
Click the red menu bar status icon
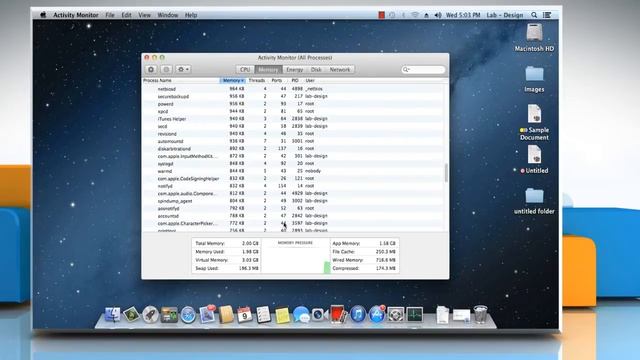coord(381,15)
